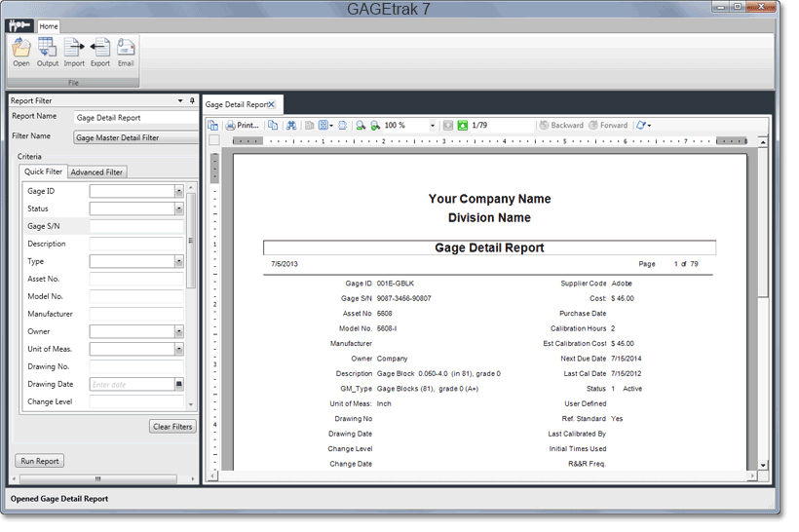Image resolution: width=799 pixels, height=532 pixels.
Task: Click the Change Level input field
Action: tap(136, 402)
